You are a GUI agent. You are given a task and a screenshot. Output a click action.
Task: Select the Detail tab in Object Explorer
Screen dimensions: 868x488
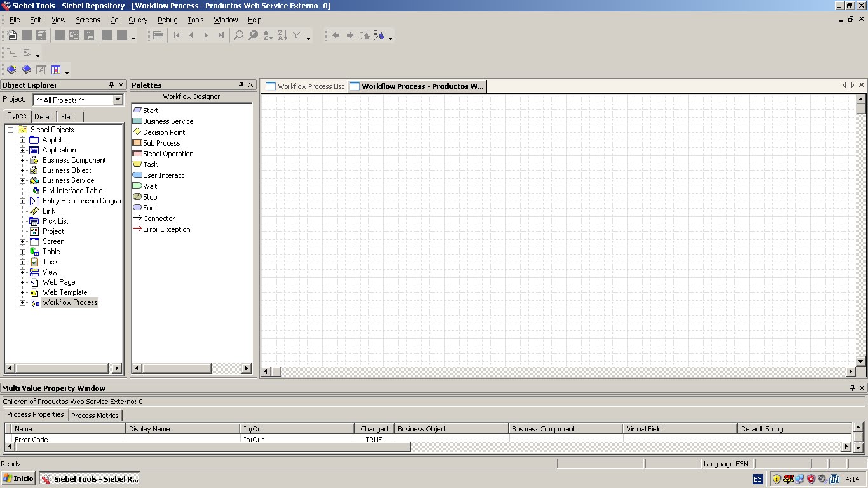(x=43, y=116)
